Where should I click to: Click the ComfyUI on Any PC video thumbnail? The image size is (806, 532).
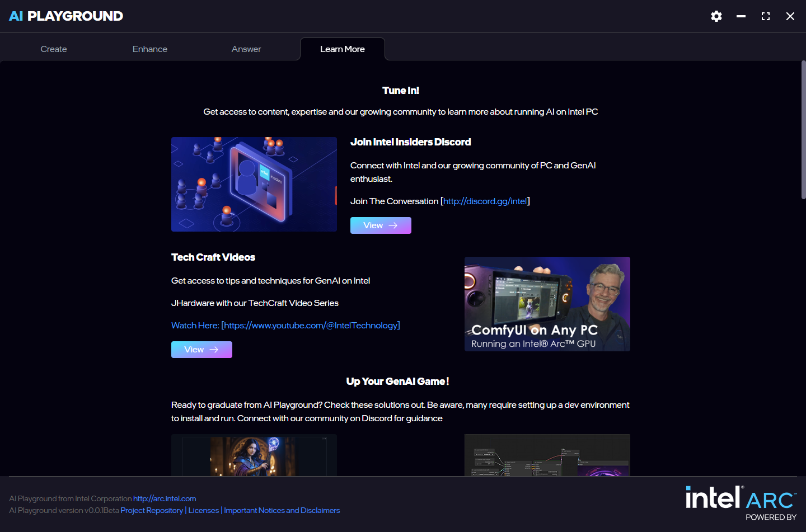547,304
